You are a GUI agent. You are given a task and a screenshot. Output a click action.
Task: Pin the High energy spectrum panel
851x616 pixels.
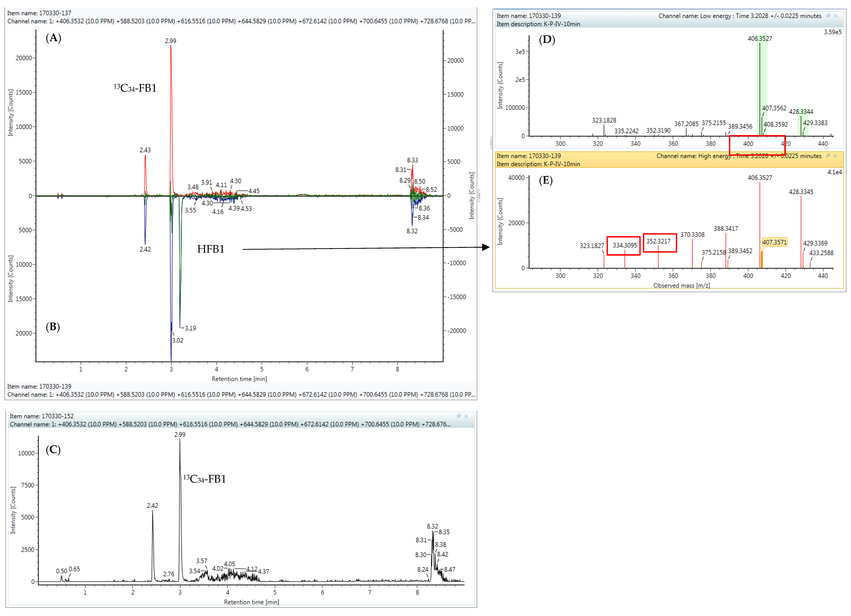pyautogui.click(x=828, y=156)
